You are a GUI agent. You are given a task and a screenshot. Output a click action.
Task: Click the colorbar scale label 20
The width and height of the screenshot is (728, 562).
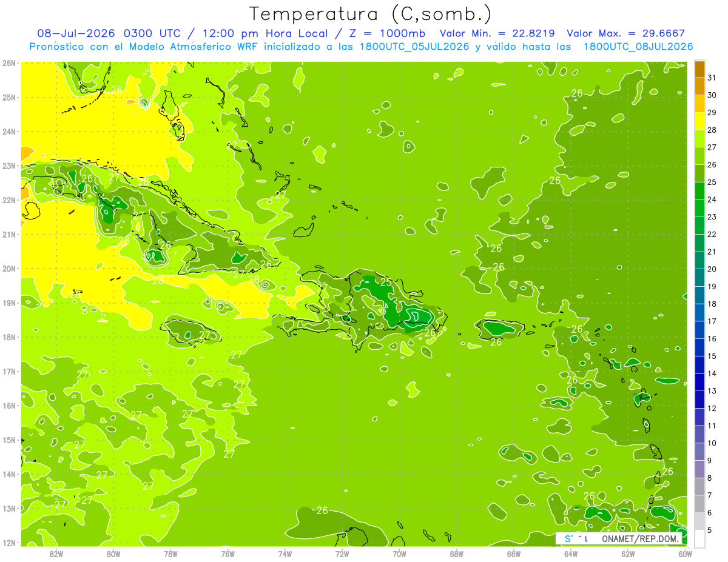[x=712, y=269]
